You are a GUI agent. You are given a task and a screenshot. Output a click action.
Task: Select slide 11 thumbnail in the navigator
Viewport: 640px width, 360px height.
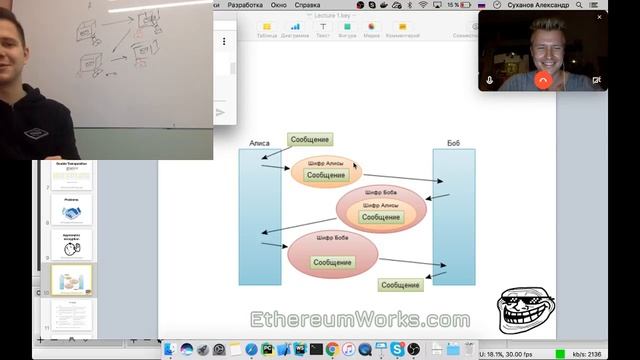pyautogui.click(x=72, y=315)
